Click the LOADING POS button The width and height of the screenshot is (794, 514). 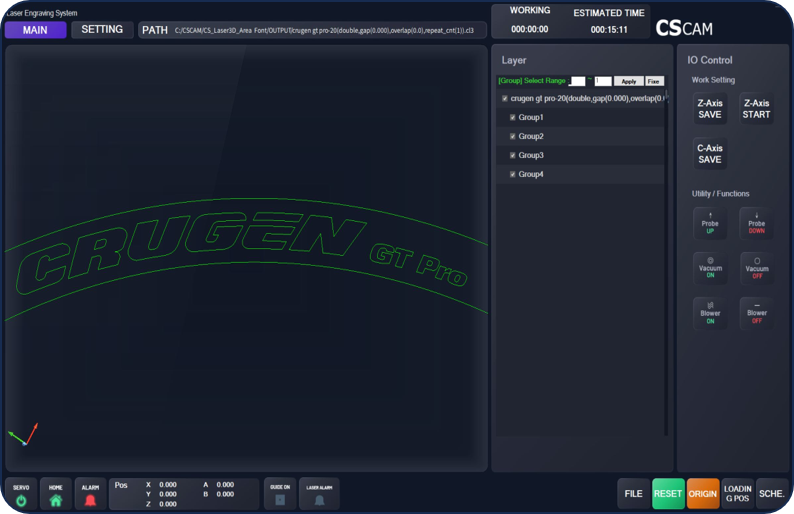click(x=737, y=494)
